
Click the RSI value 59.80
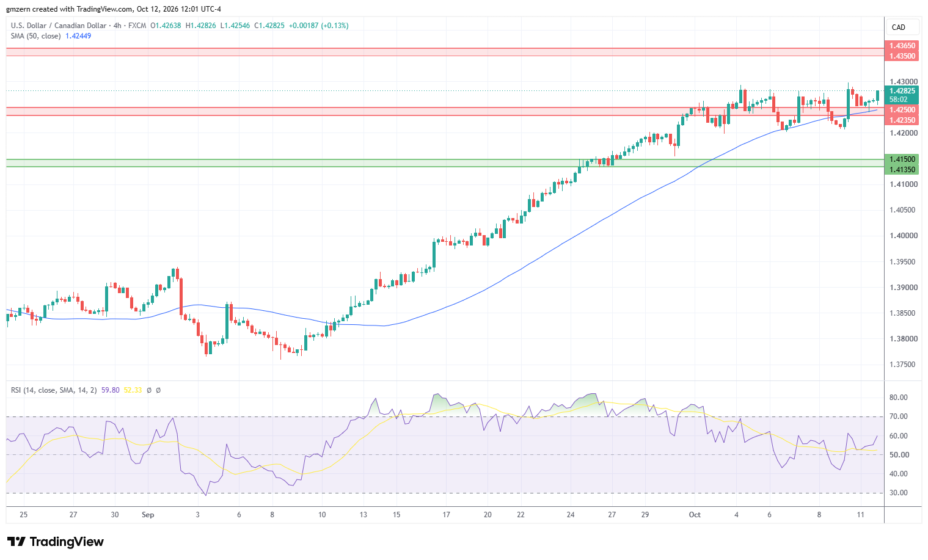point(111,390)
